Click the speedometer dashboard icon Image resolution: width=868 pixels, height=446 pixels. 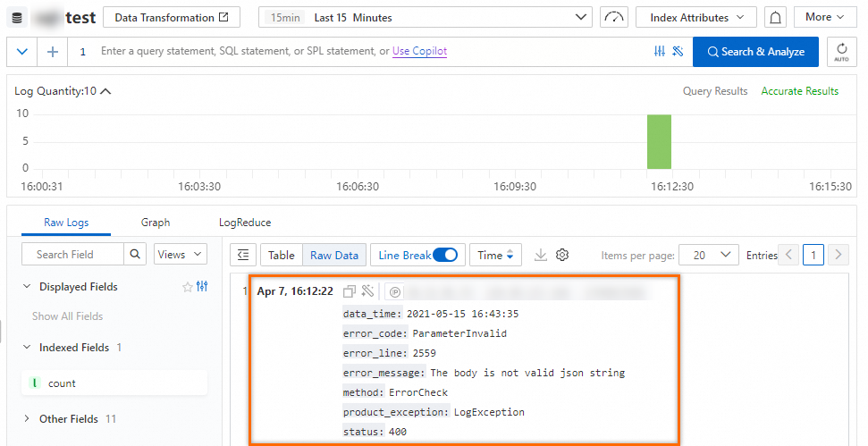613,17
